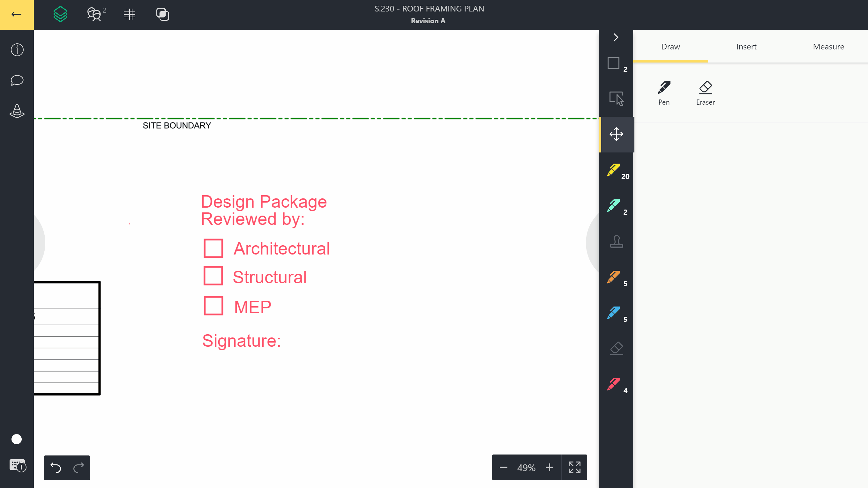This screenshot has width=868, height=488.
Task: Switch to the Measure tab
Action: point(828,47)
